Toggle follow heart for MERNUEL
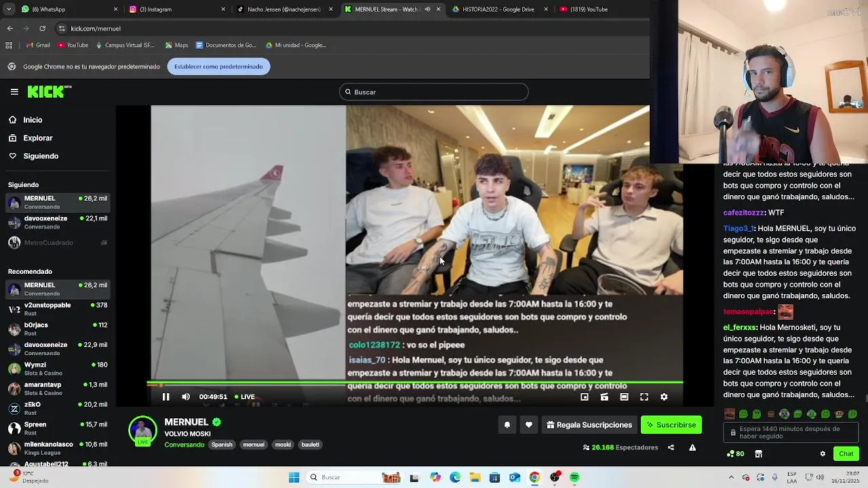Viewport: 868px width, 488px height. coord(529,425)
